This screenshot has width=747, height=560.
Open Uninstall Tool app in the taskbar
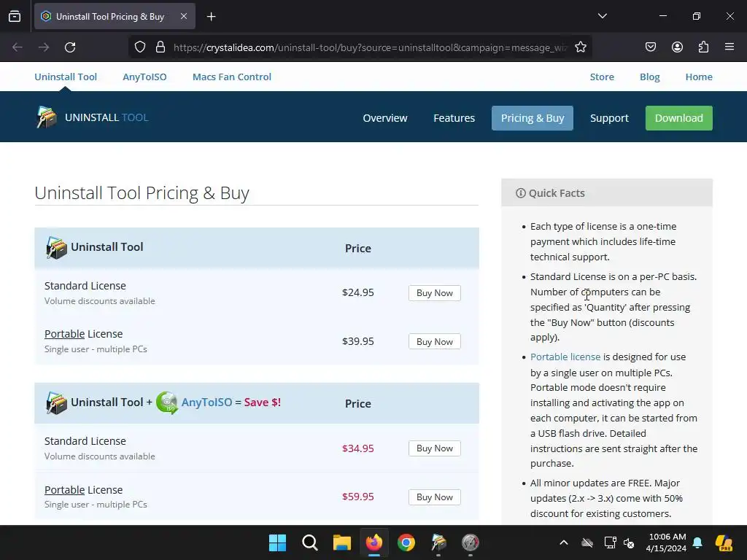[438, 542]
